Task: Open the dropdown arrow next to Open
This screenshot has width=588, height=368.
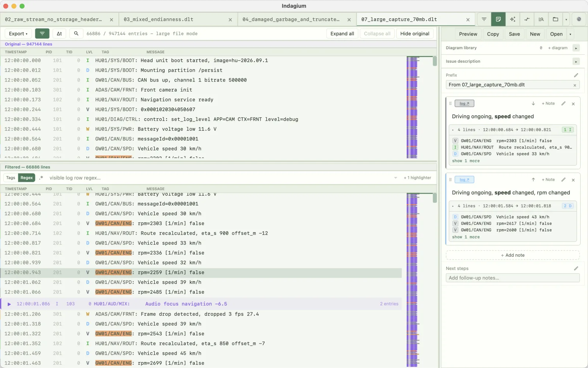Action: (570, 34)
